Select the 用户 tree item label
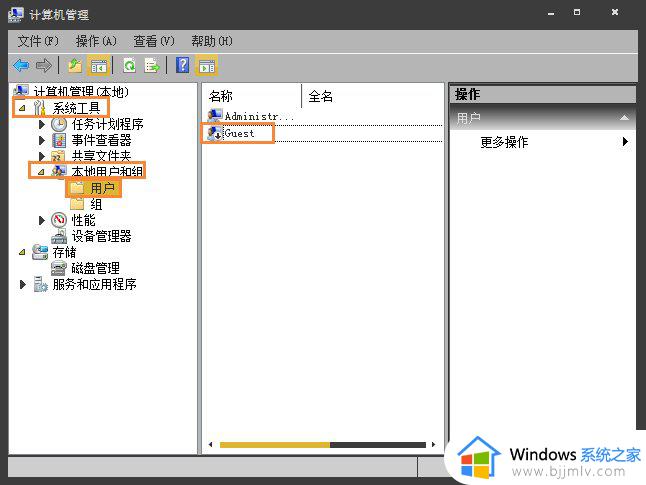This screenshot has width=646, height=485. [x=103, y=188]
